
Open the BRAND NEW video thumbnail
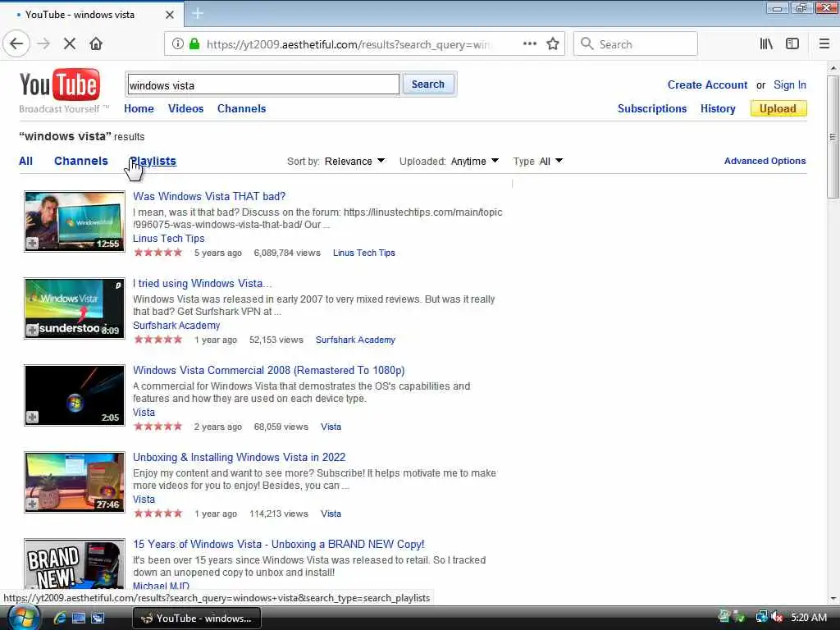coord(75,564)
